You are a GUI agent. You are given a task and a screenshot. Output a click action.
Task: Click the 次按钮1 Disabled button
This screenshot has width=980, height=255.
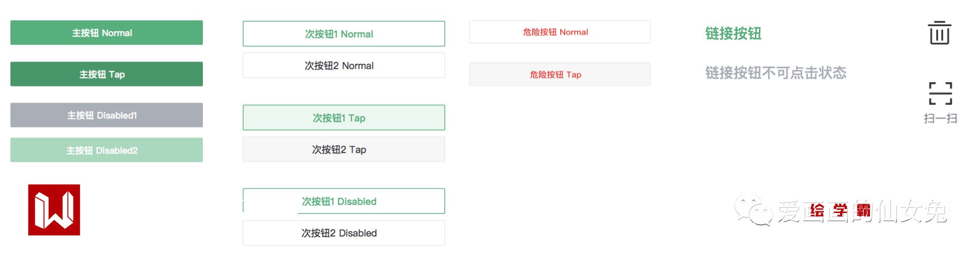[x=344, y=201]
